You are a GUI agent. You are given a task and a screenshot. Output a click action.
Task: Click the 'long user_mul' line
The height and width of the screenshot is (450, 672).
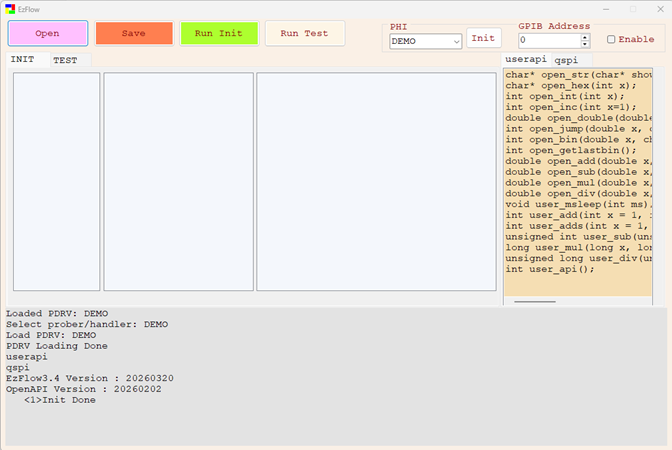pos(578,248)
